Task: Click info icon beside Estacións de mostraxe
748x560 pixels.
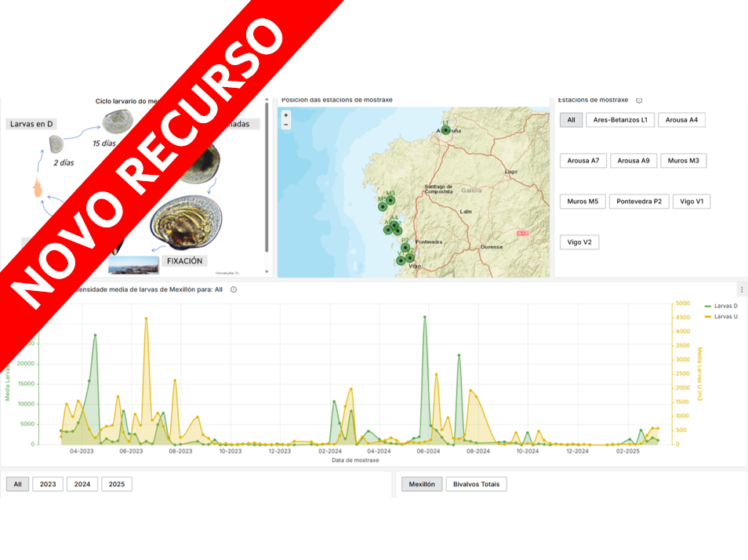Action: (x=639, y=100)
